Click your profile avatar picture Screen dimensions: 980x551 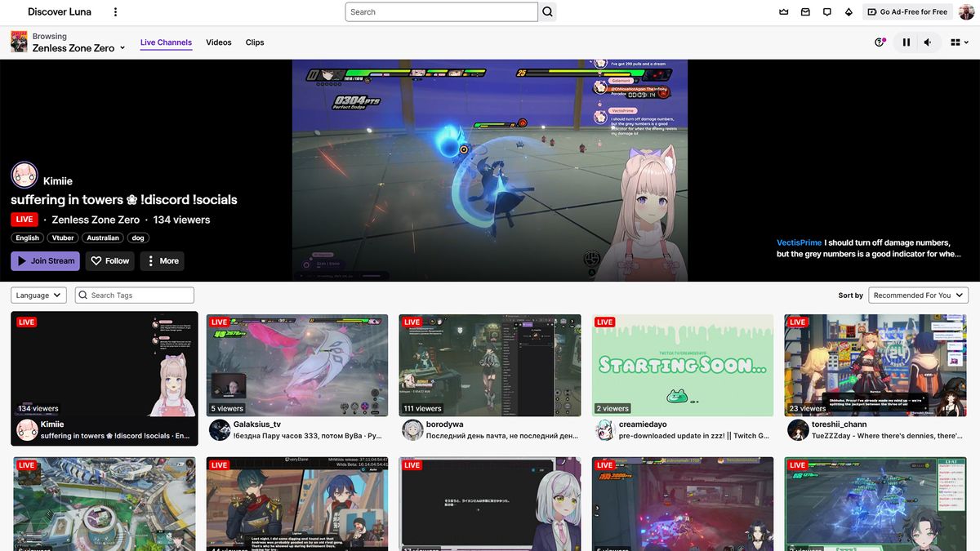tap(966, 11)
